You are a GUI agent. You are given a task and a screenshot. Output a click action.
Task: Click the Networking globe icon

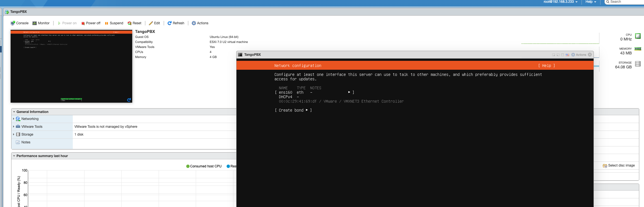click(18, 119)
